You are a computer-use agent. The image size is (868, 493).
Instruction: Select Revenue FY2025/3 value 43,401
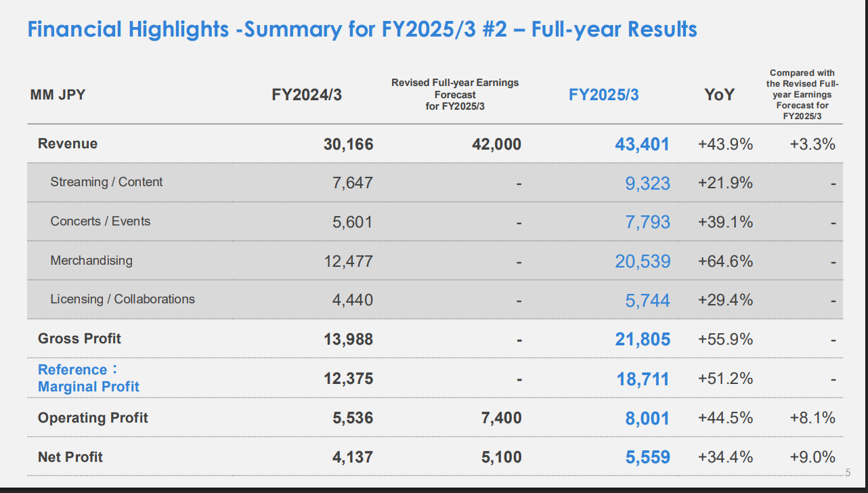(x=642, y=144)
